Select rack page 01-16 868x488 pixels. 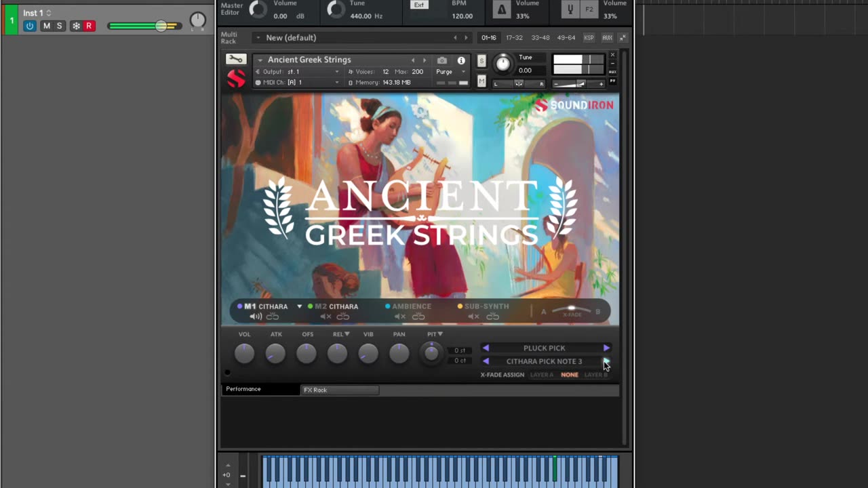(x=489, y=38)
